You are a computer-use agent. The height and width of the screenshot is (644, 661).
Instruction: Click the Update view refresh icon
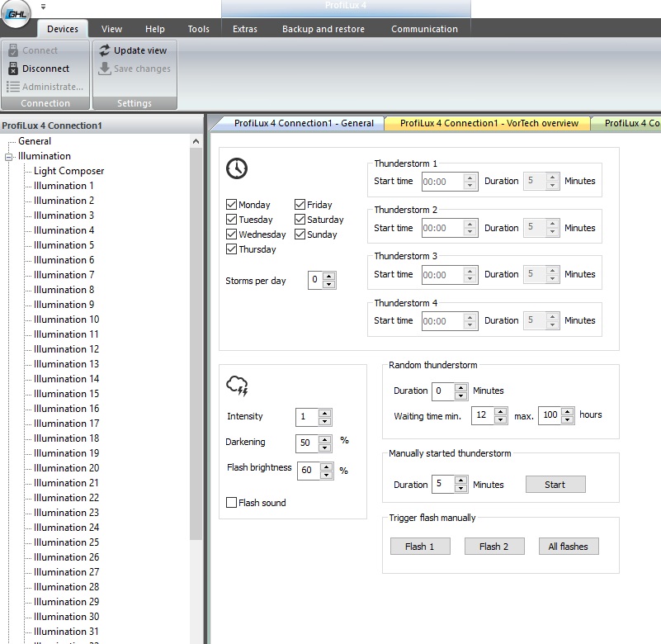pos(105,50)
